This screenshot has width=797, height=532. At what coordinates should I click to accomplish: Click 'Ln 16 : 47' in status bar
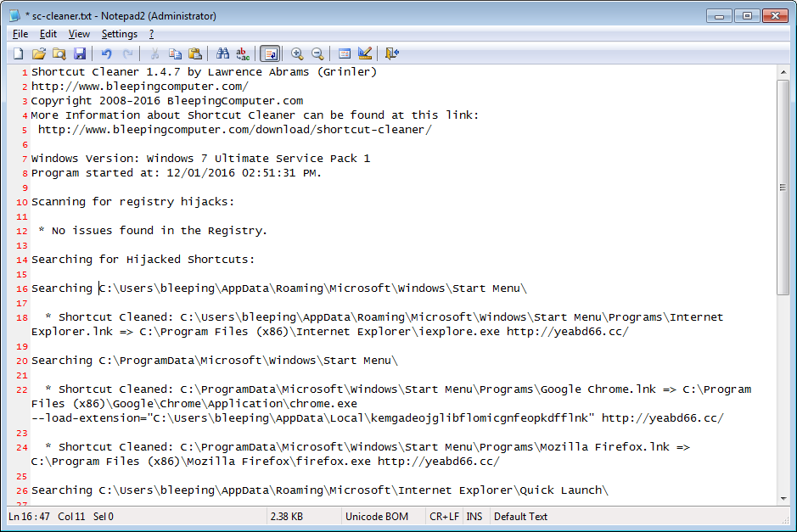(x=29, y=517)
